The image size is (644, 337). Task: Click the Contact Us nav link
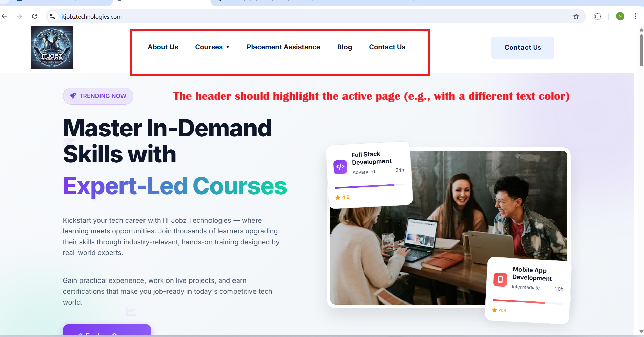[387, 47]
